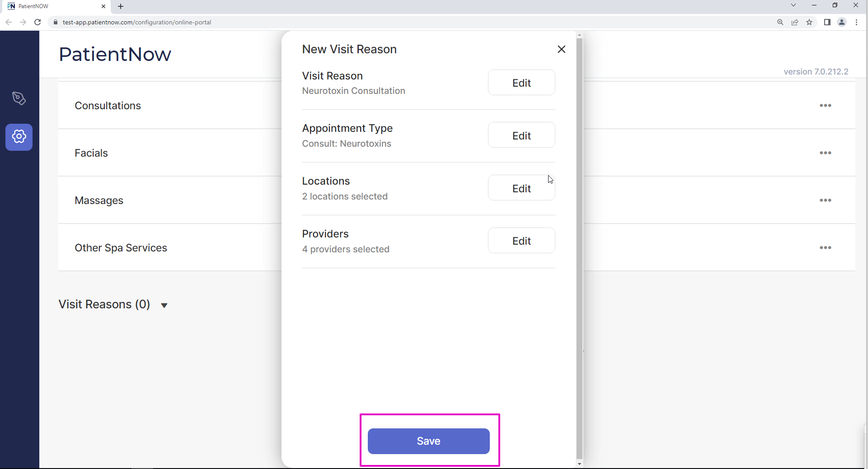Click the pen tool sidebar icon

[19, 98]
